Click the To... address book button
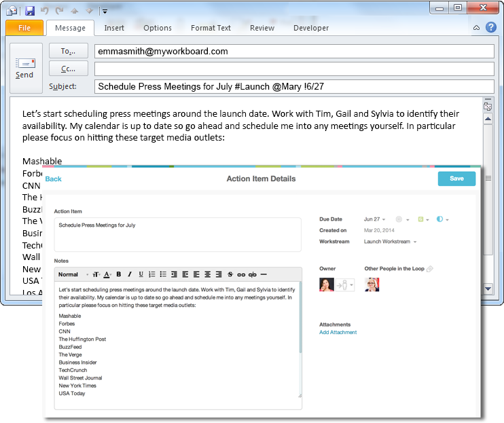 coord(68,51)
